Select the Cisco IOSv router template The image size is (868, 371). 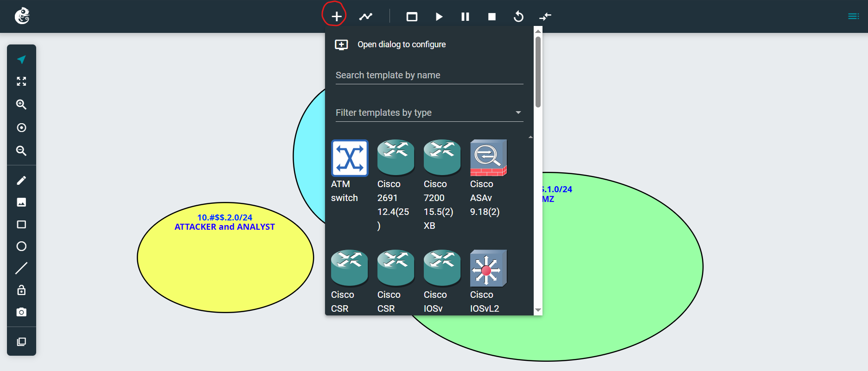pos(442,282)
